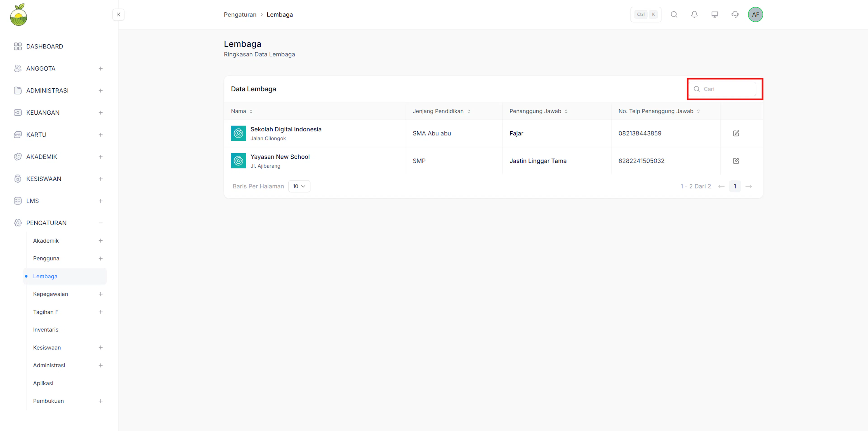Open the Inventaris submenu item
Screen dimensions: 868x431
(45, 329)
